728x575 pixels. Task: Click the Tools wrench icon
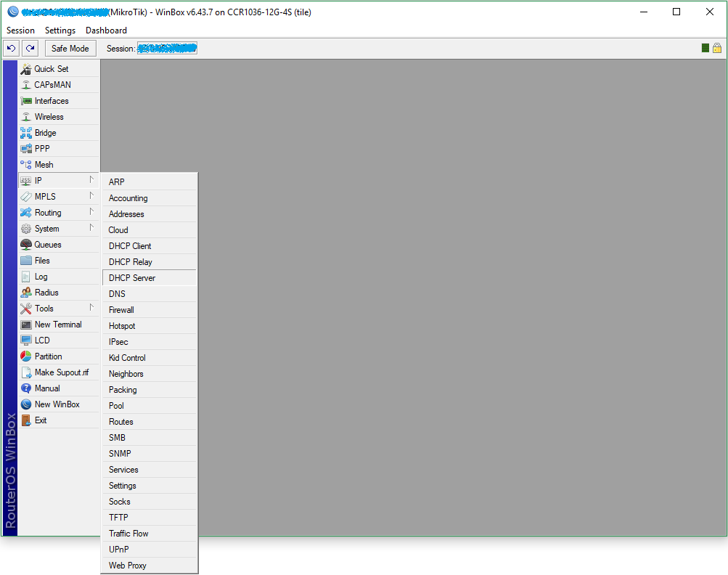click(x=26, y=309)
